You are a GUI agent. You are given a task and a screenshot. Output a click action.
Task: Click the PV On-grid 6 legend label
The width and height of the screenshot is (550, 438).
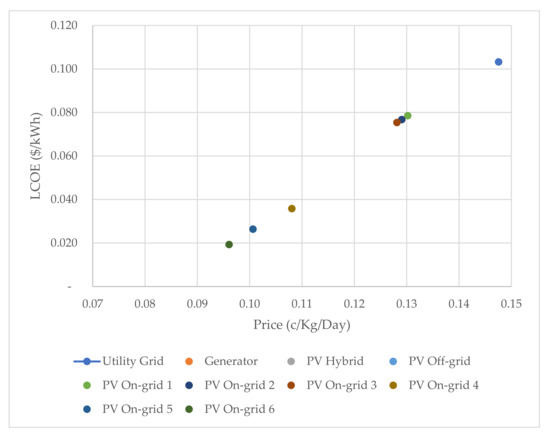[240, 409]
